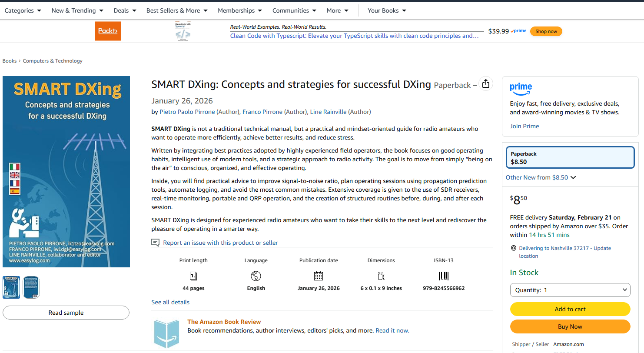Viewport: 644px width, 353px height.
Task: Click the Dimensions icon
Action: (381, 276)
